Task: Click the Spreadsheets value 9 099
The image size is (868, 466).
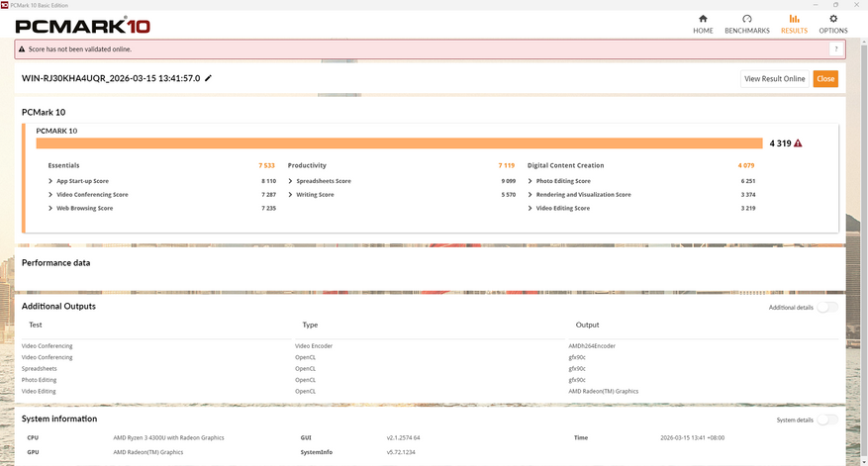Action: pyautogui.click(x=508, y=181)
